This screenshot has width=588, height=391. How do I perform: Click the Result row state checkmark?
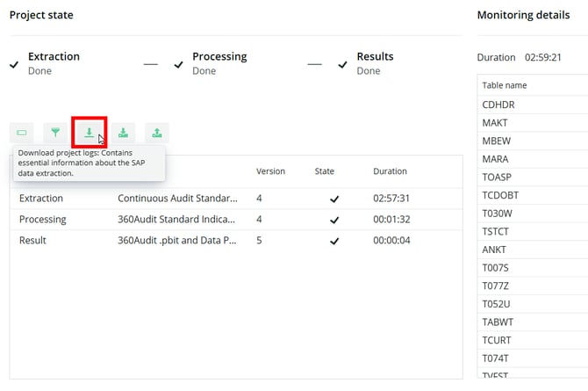[333, 240]
